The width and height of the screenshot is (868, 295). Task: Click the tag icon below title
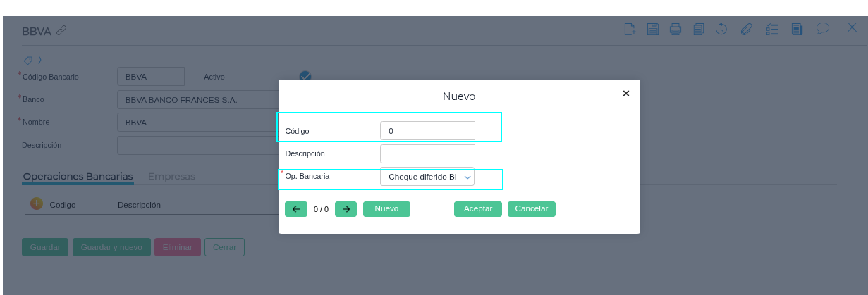[28, 60]
